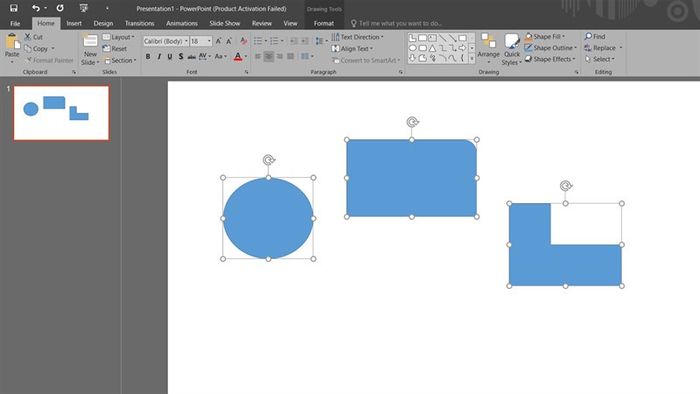Click the Undo arrow icon
The height and width of the screenshot is (394, 700).
point(36,8)
